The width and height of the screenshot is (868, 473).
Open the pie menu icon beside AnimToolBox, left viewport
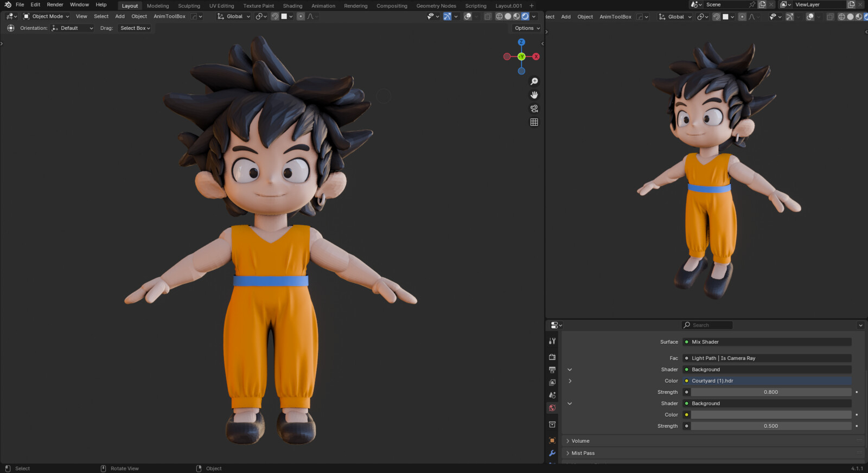(x=196, y=16)
